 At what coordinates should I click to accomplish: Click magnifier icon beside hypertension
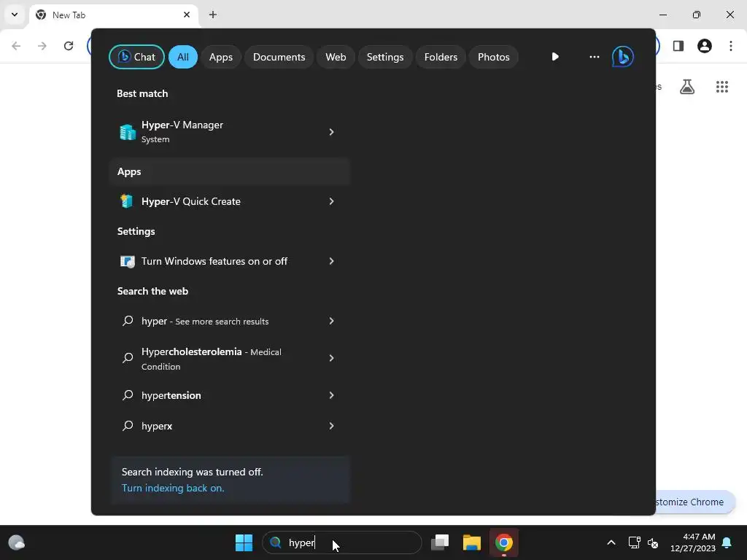click(x=127, y=395)
